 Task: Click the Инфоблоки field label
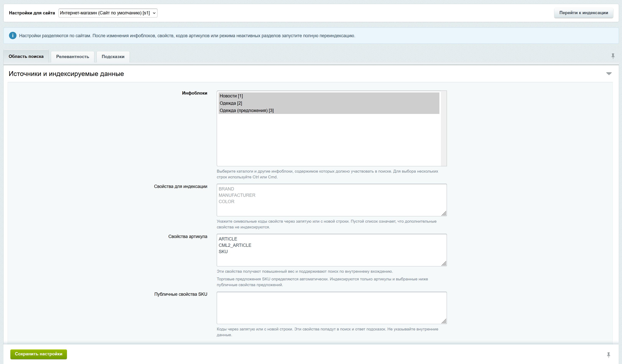(x=194, y=93)
